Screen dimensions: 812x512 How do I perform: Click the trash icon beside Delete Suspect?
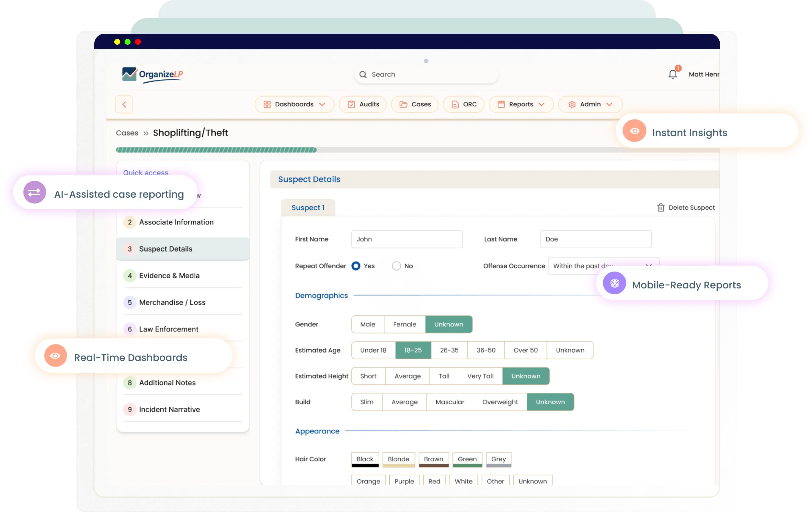661,207
